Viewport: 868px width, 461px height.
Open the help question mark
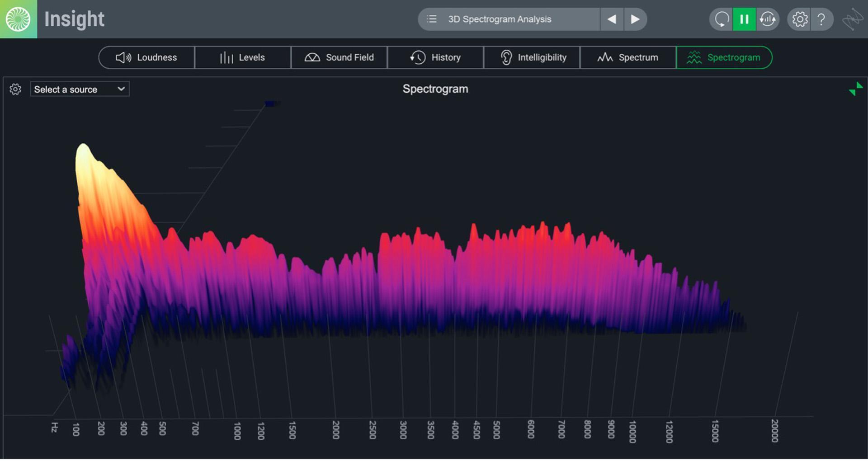click(x=821, y=19)
